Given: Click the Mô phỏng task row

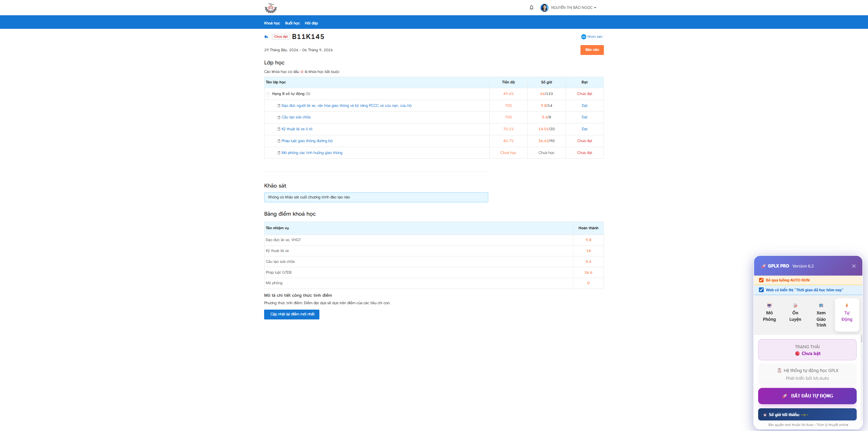Looking at the screenshot, I should click(434, 283).
